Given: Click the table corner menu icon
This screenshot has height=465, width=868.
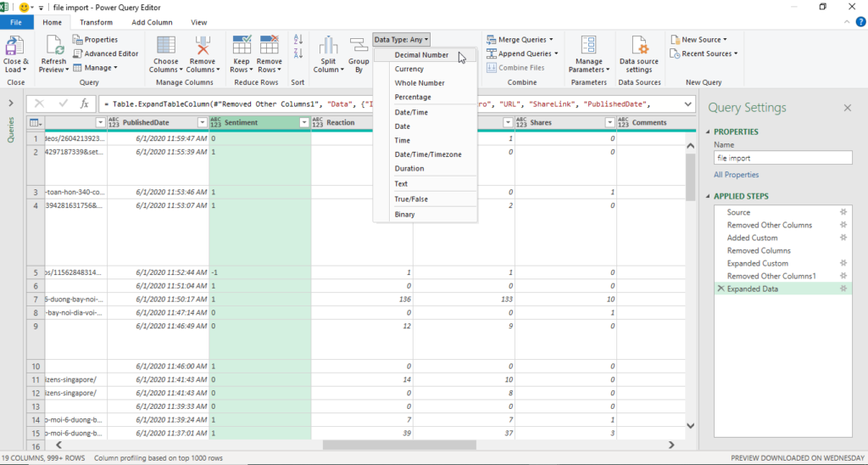Looking at the screenshot, I should pos(35,122).
